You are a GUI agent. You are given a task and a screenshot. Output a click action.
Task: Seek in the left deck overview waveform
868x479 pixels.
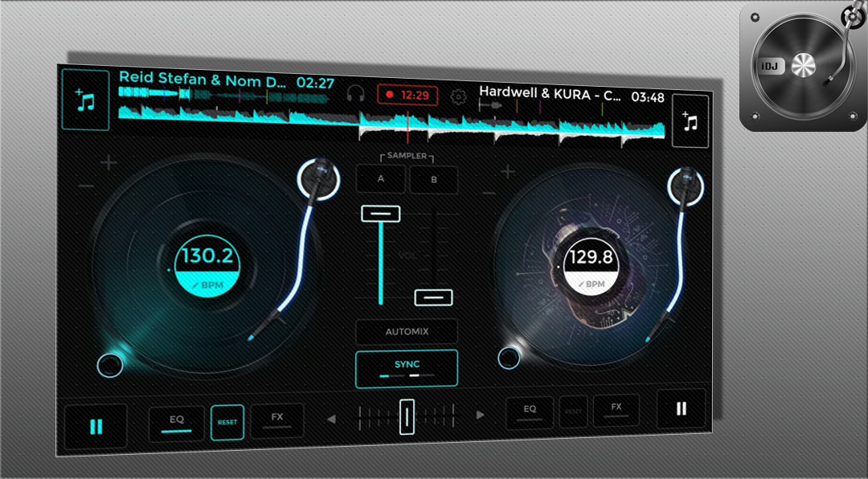(224, 96)
